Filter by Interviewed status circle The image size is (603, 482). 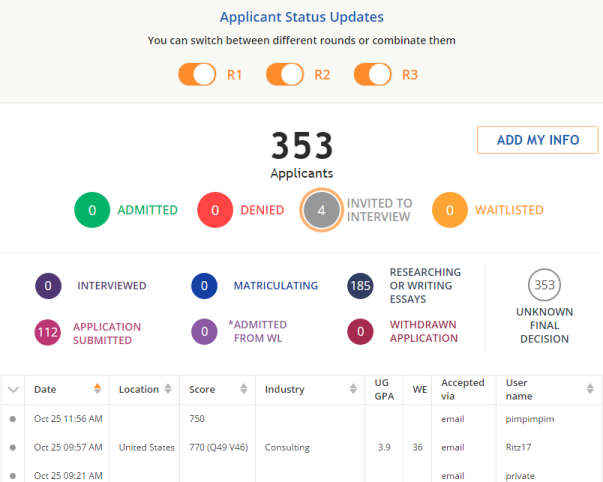[x=50, y=286]
